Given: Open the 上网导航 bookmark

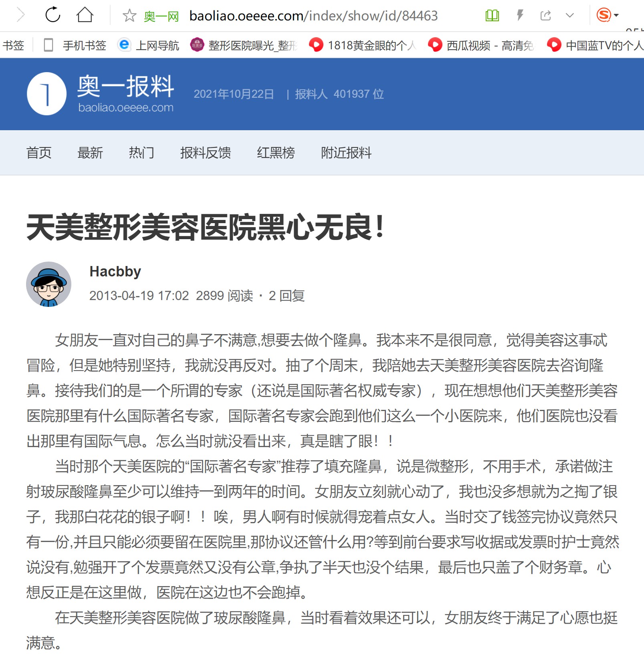Looking at the screenshot, I should click(149, 45).
